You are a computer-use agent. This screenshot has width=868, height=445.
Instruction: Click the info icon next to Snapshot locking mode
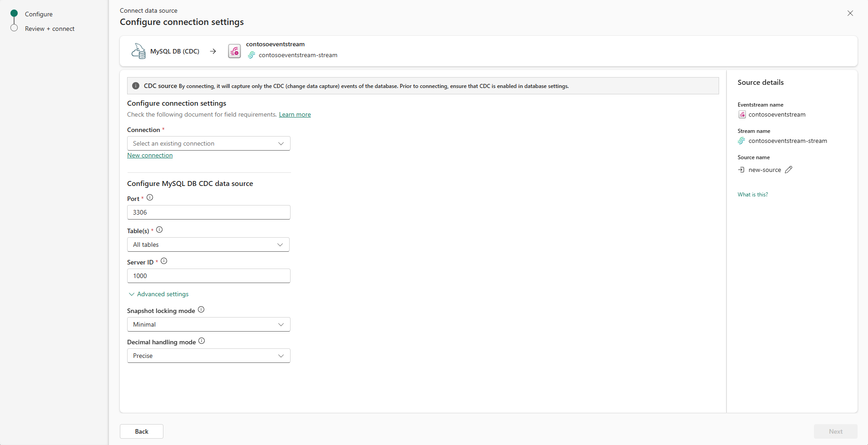coord(201,310)
